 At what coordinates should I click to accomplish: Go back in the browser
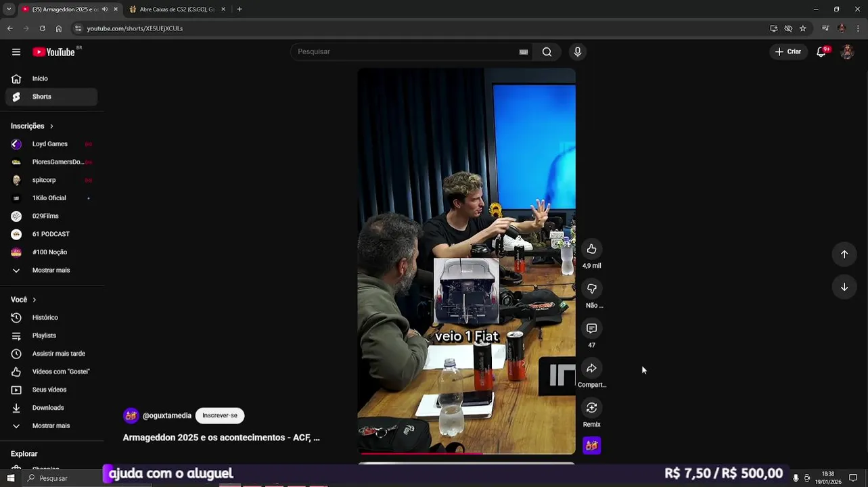pos(9,28)
